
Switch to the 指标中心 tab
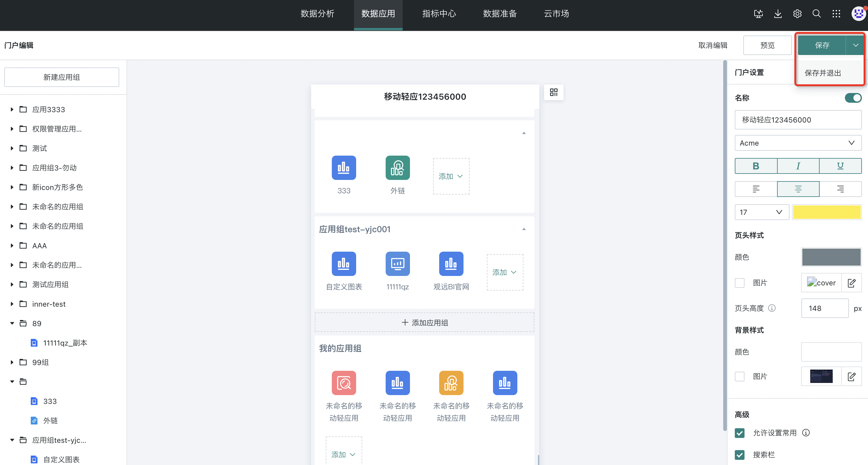point(439,14)
